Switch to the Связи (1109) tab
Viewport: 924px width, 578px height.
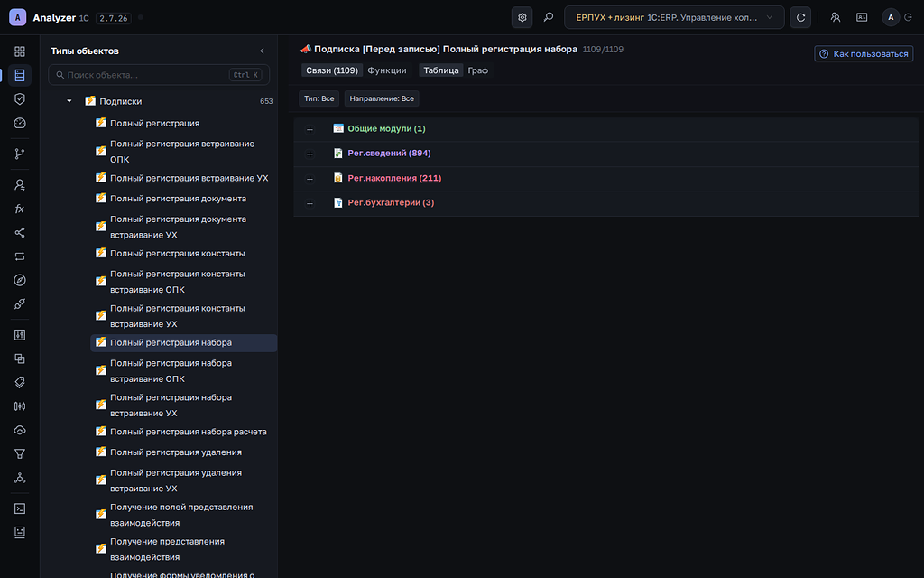332,70
